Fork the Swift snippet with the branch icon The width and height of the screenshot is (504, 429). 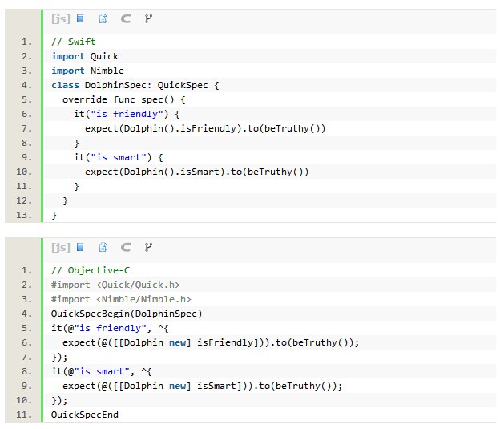coord(148,18)
